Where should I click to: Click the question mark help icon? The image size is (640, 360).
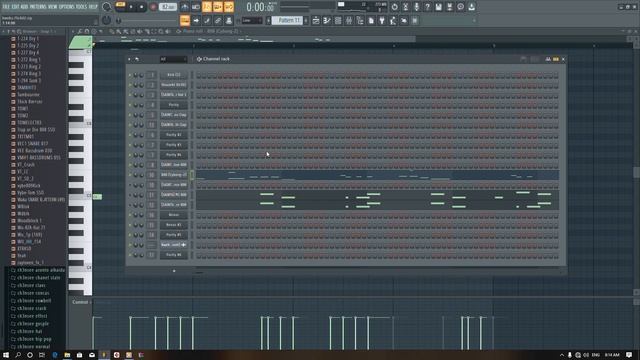pyautogui.click(x=427, y=7)
